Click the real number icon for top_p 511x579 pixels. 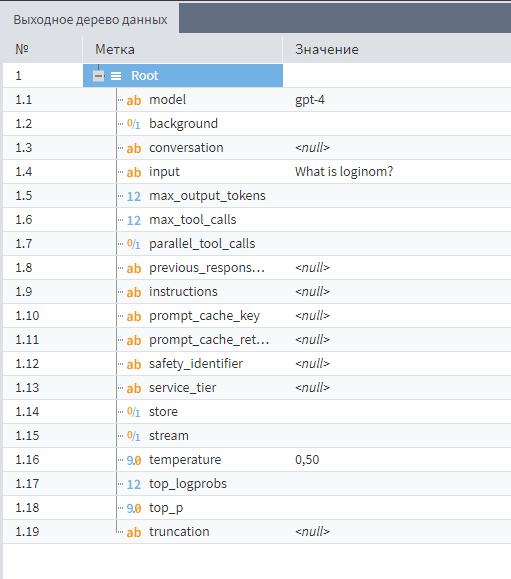(x=134, y=508)
